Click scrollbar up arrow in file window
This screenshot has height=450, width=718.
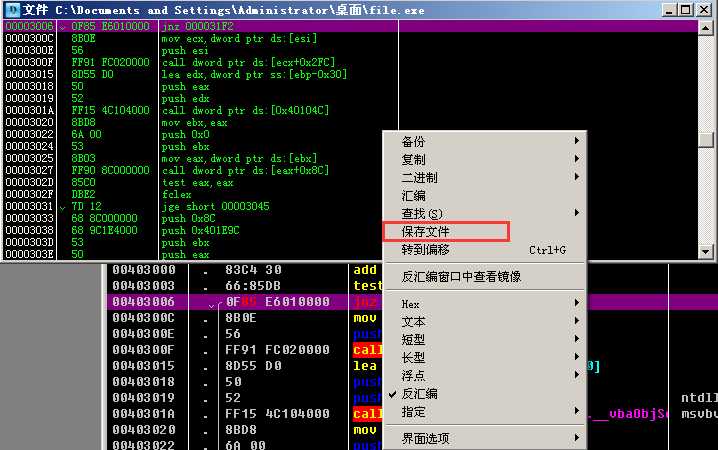(706, 27)
